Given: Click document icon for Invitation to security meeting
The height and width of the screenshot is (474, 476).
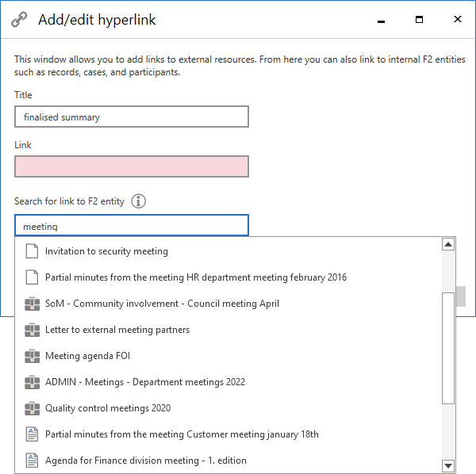Looking at the screenshot, I should [x=32, y=251].
